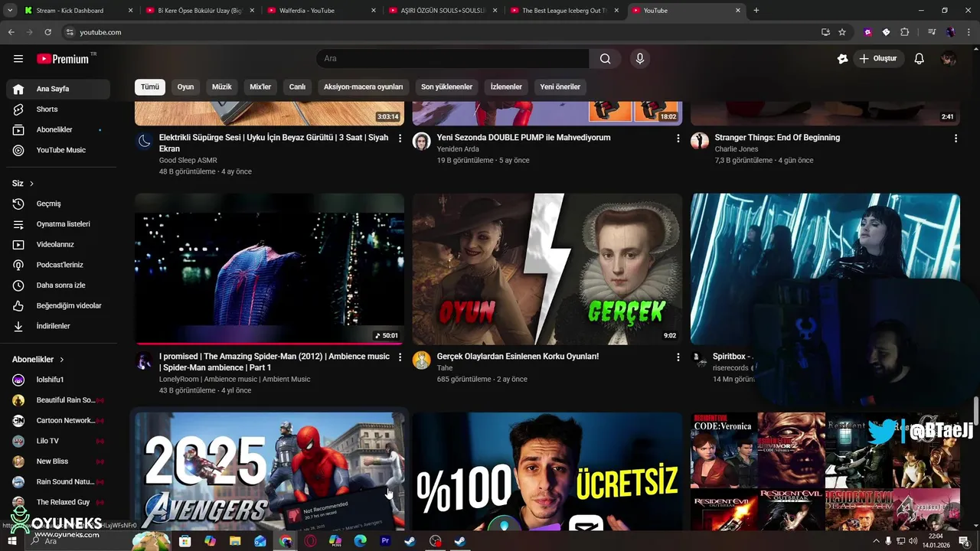Open Windows Start menu
Screen dimensions: 980x551
[x=11, y=541]
